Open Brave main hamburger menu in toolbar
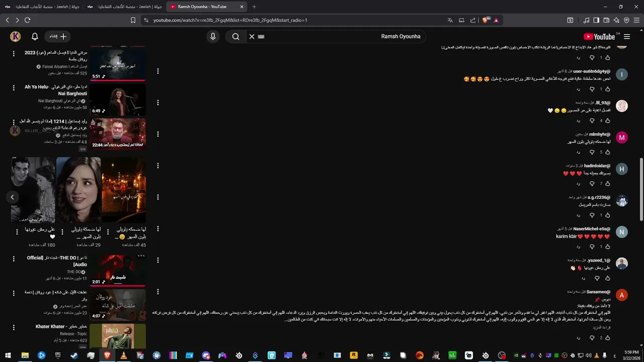 (636, 20)
